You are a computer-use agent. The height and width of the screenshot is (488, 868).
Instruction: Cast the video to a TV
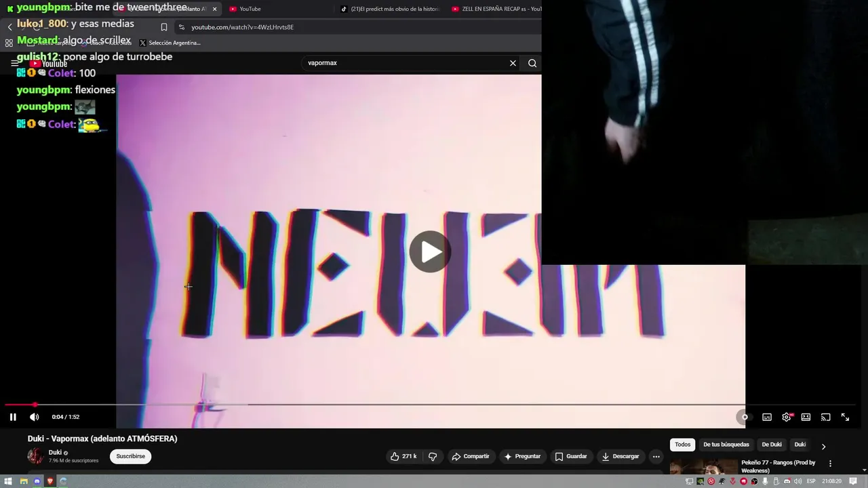point(825,417)
